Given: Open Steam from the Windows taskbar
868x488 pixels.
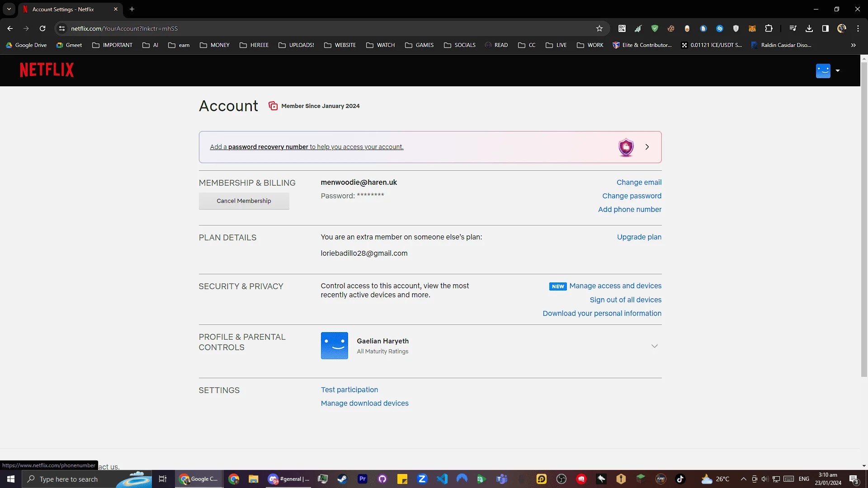Looking at the screenshot, I should 342,479.
